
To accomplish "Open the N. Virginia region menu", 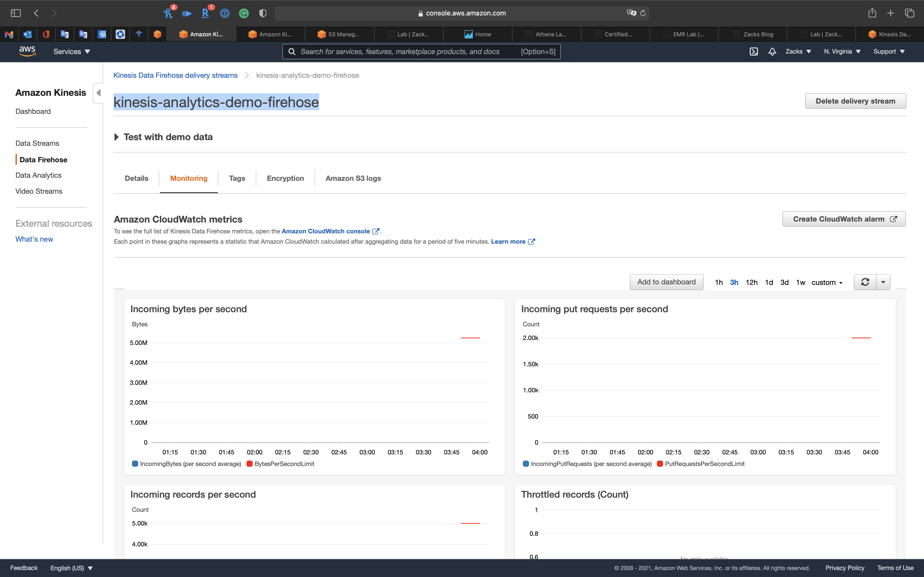I will 842,52.
